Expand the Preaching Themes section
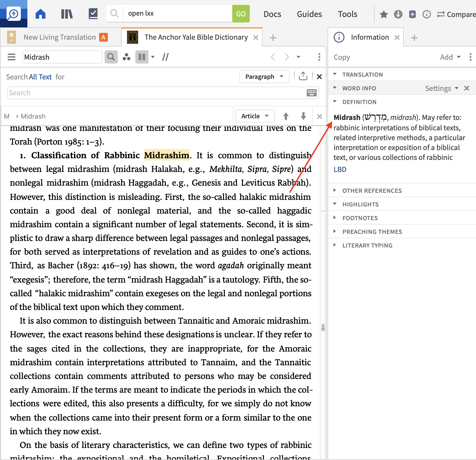 pyautogui.click(x=335, y=231)
